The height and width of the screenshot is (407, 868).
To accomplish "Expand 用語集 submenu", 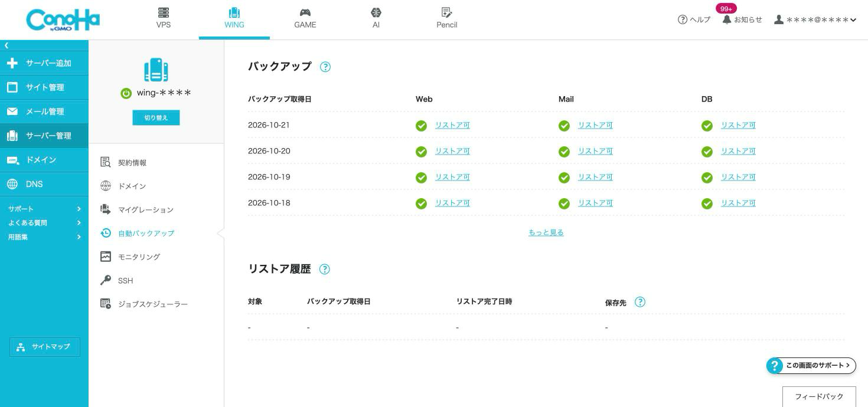I will click(44, 237).
